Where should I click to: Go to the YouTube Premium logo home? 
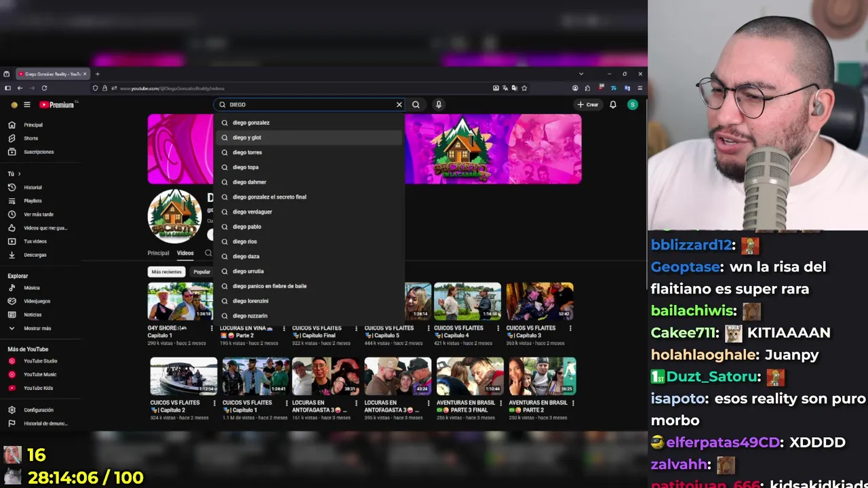pyautogui.click(x=56, y=104)
